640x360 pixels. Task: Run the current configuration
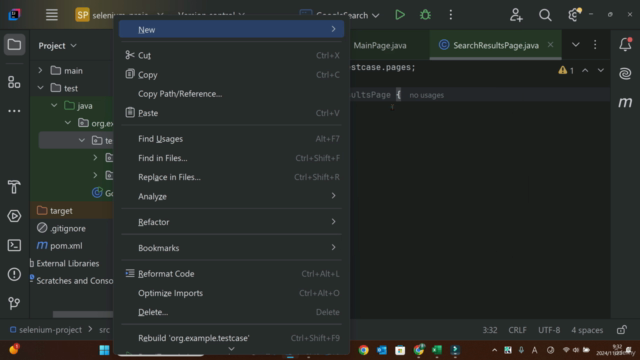tap(400, 15)
